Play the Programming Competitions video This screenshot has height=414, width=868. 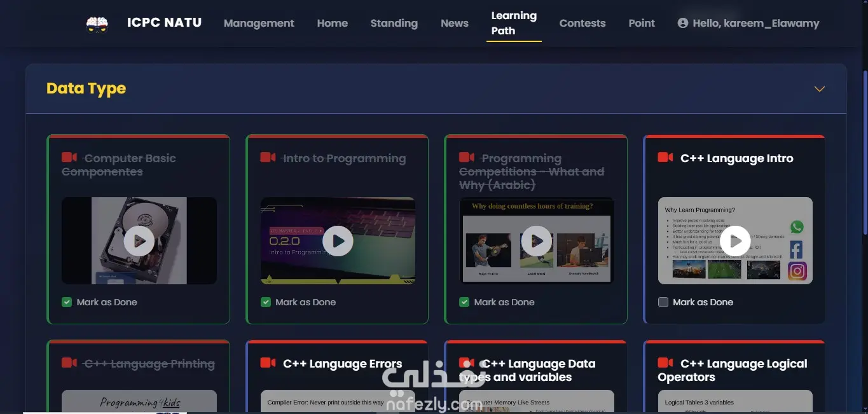pyautogui.click(x=537, y=241)
